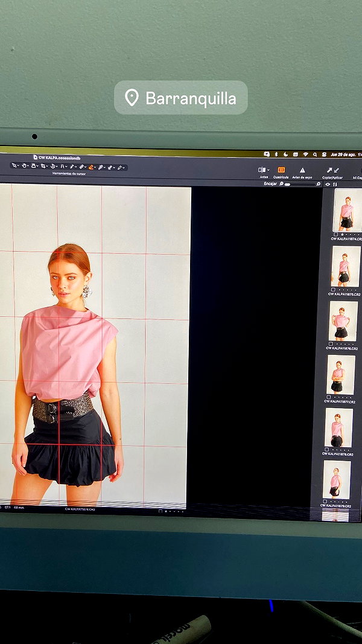Screen dimensions: 362x644
Task: Expand the Antes view dropdown arrow
Action: point(268,170)
